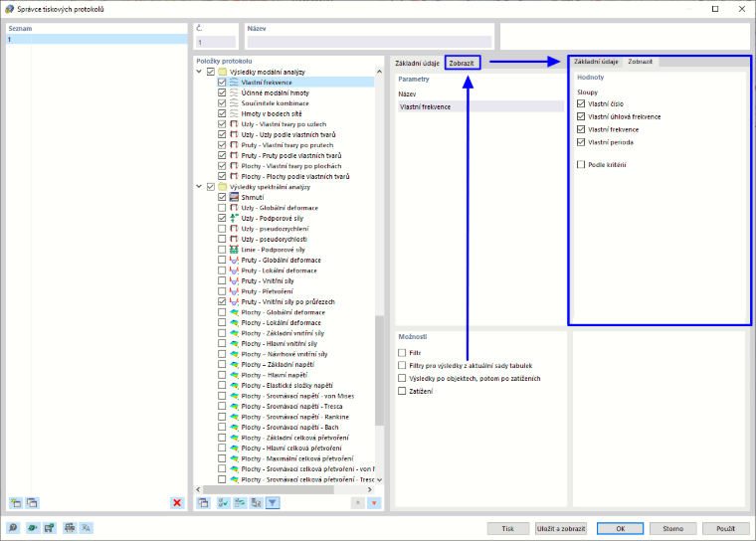Image resolution: width=756 pixels, height=541 pixels.
Task: Click the Č. number field
Action: [216, 42]
